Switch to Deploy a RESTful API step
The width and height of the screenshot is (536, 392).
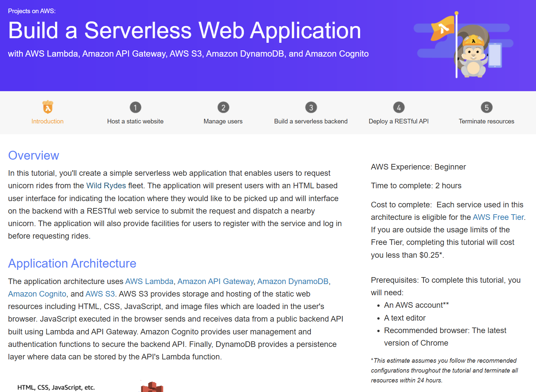click(x=399, y=121)
